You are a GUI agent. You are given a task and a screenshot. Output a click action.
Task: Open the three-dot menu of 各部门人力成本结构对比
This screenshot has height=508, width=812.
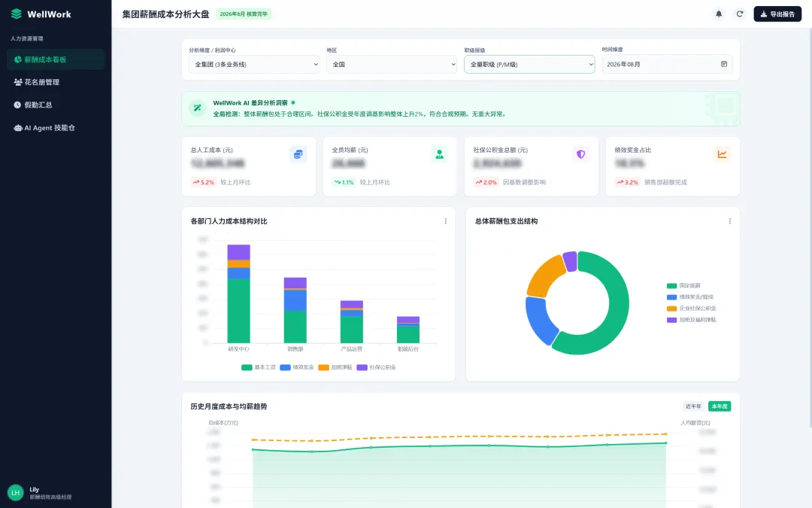(445, 221)
